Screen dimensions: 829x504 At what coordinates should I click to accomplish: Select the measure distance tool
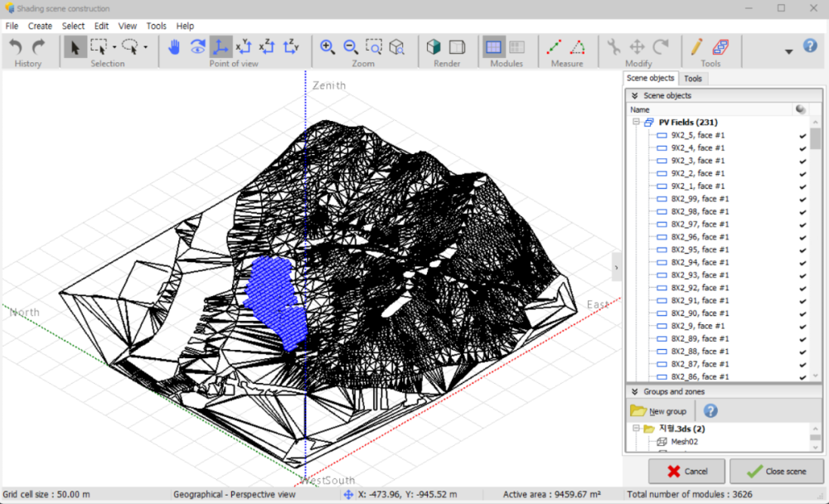555,47
